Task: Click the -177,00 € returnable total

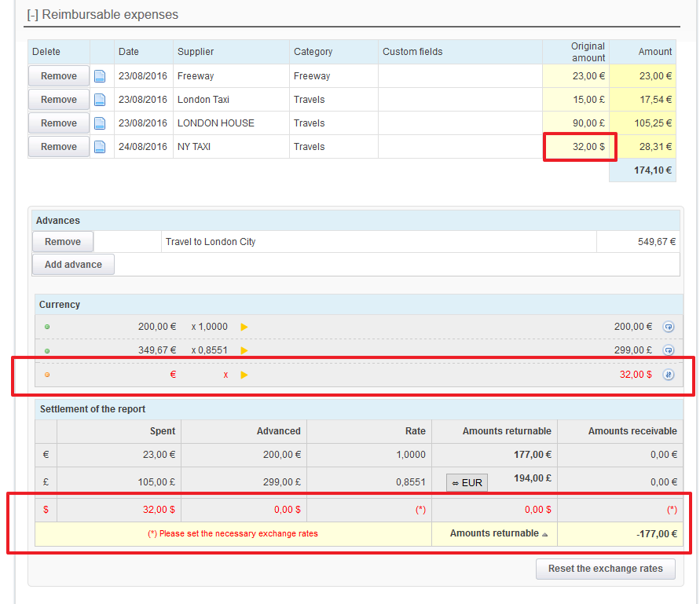Action: (657, 534)
